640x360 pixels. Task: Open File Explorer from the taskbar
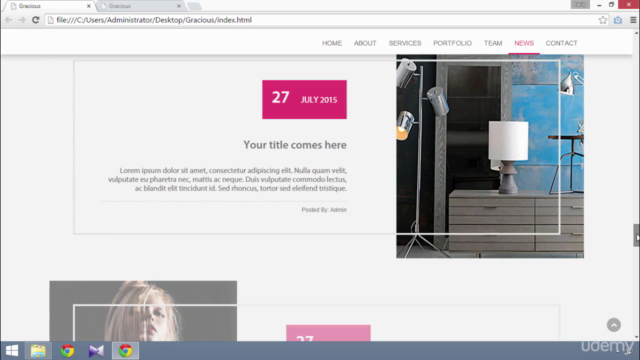pos(38,351)
